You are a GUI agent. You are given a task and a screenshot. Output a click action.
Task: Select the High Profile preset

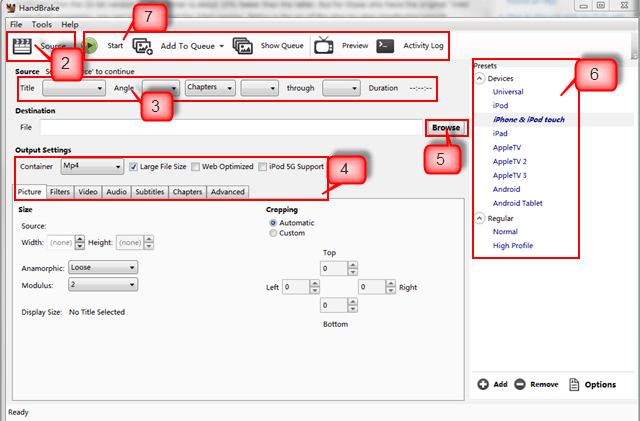pyautogui.click(x=513, y=245)
